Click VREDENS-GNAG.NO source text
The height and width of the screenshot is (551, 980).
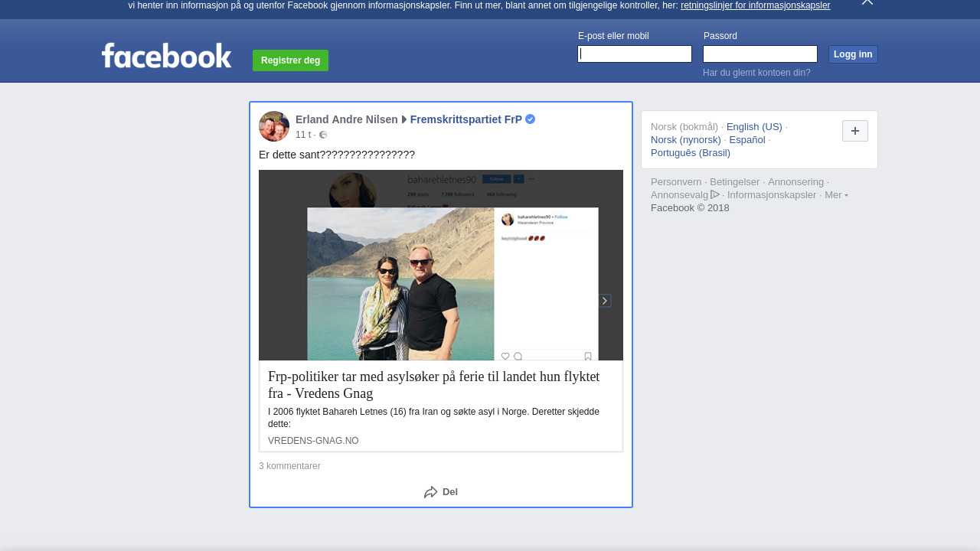313,441
